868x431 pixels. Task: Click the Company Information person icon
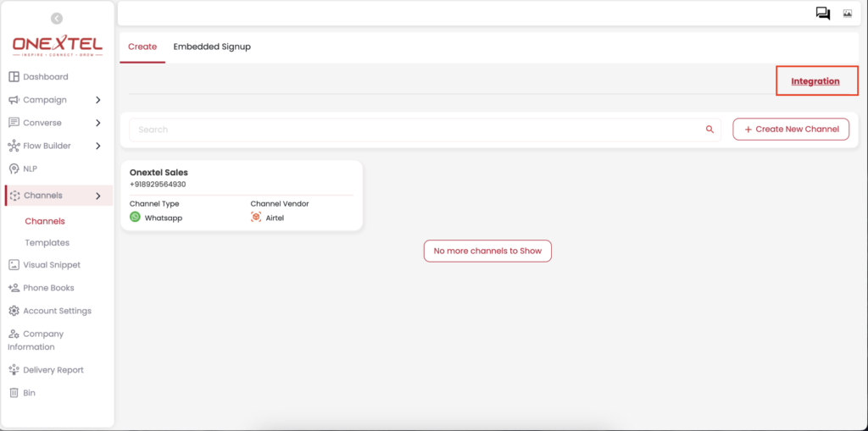(x=14, y=334)
